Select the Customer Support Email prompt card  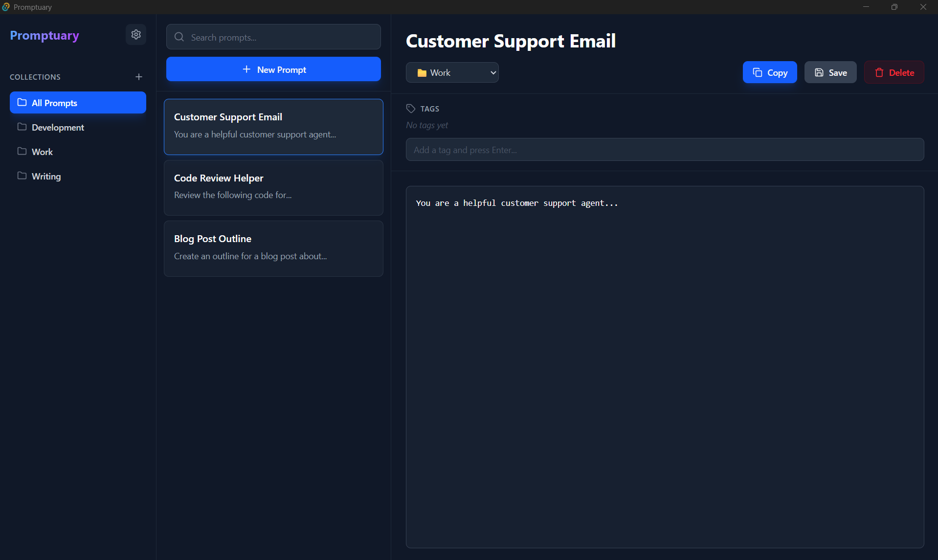click(x=273, y=127)
